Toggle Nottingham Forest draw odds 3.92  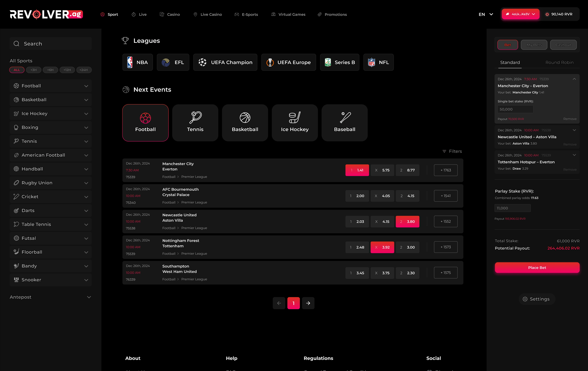coord(382,247)
